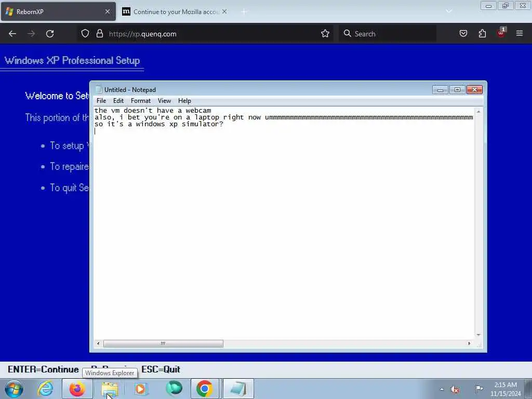This screenshot has width=532, height=399.
Task: Click the taskbar clock showing 2:15 AM
Action: pyautogui.click(x=506, y=389)
